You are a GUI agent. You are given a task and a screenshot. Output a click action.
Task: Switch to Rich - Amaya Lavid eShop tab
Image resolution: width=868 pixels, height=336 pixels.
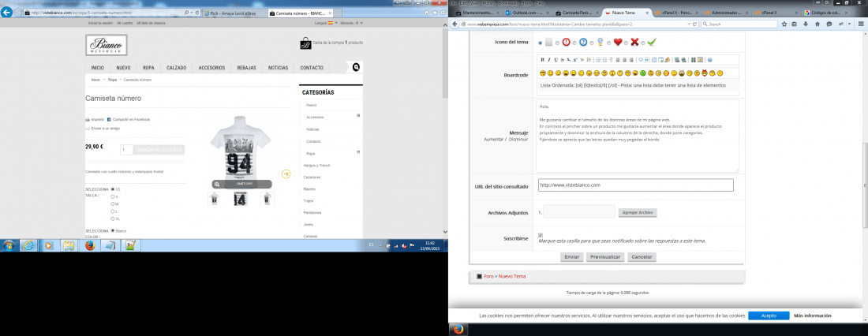point(234,12)
